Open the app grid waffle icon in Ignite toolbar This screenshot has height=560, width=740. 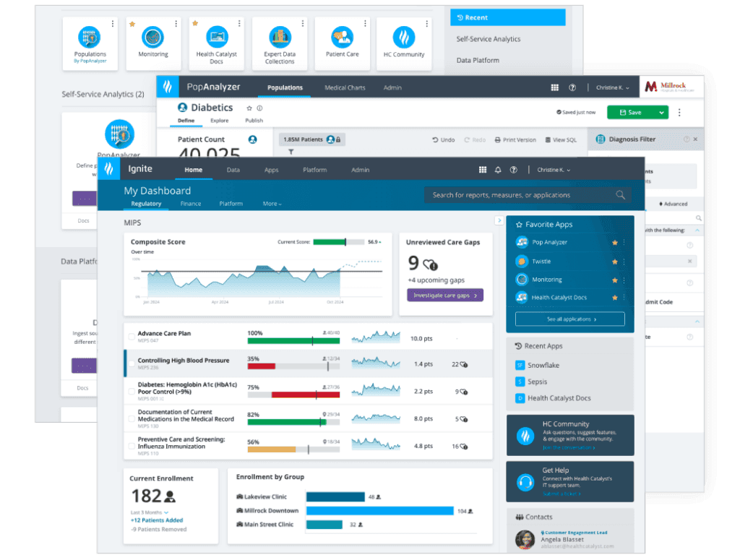pos(482,169)
